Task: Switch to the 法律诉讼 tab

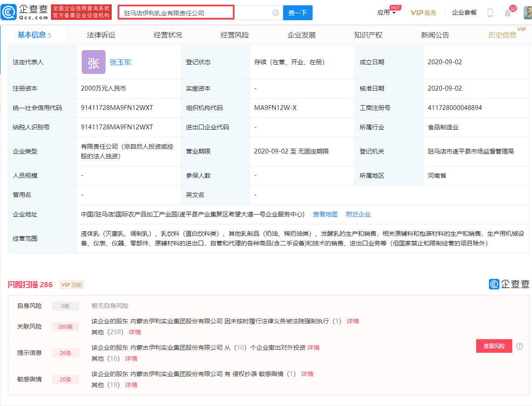Action: (x=101, y=35)
